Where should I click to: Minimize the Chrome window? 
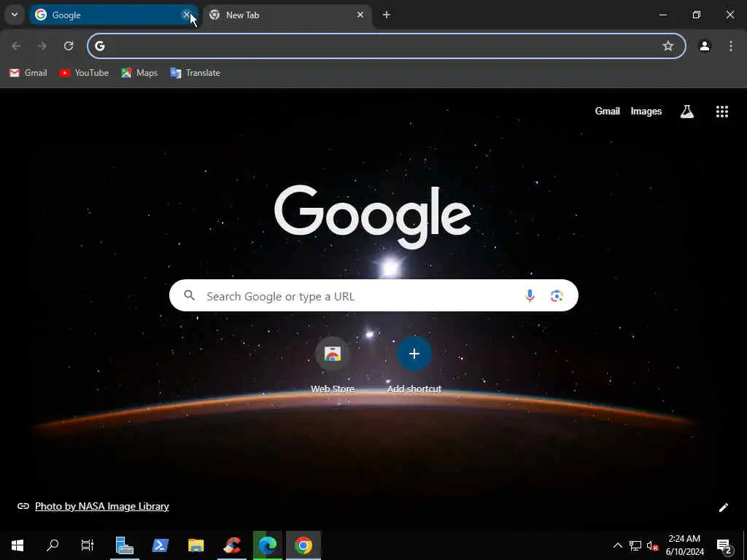coord(662,15)
